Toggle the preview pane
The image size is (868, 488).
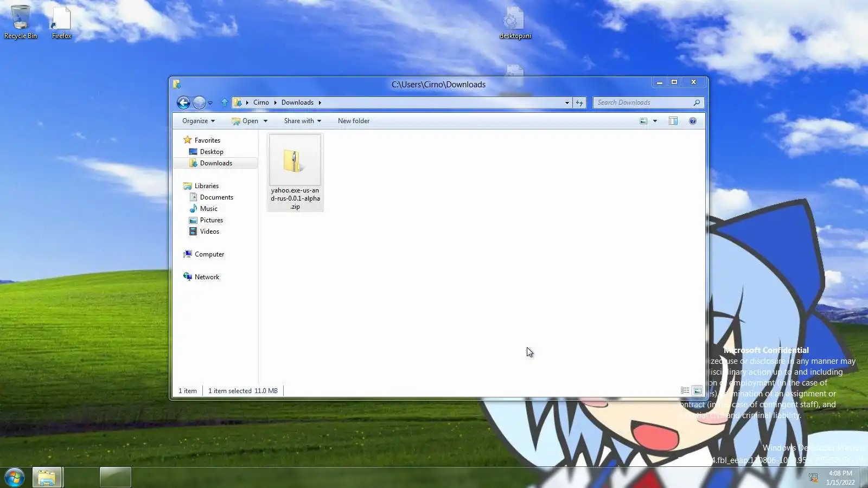pyautogui.click(x=673, y=121)
